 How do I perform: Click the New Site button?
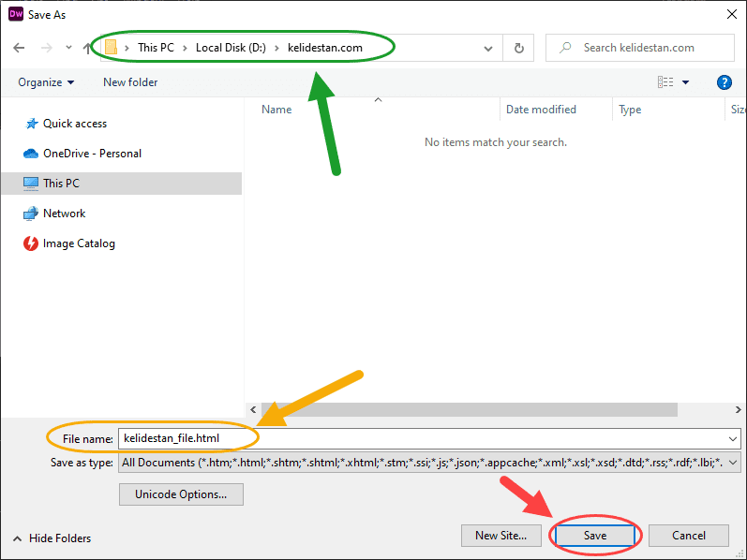tap(501, 536)
